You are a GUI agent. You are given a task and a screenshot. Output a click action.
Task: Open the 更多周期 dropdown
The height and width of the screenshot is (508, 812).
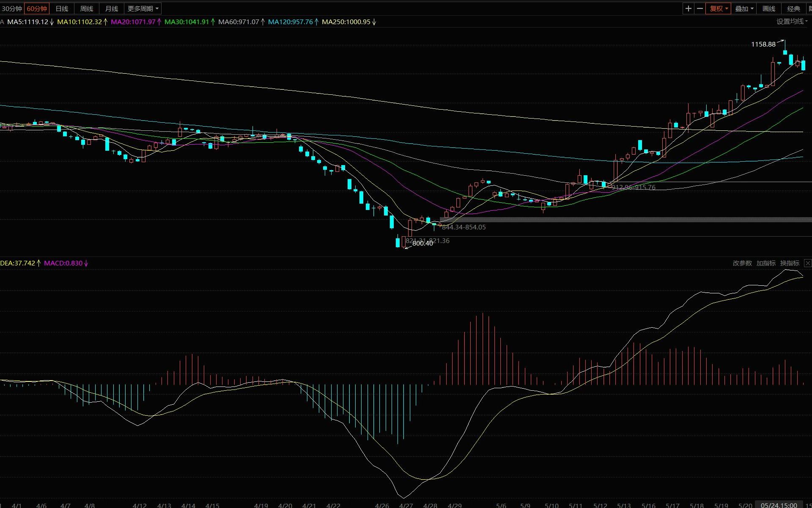[143, 8]
